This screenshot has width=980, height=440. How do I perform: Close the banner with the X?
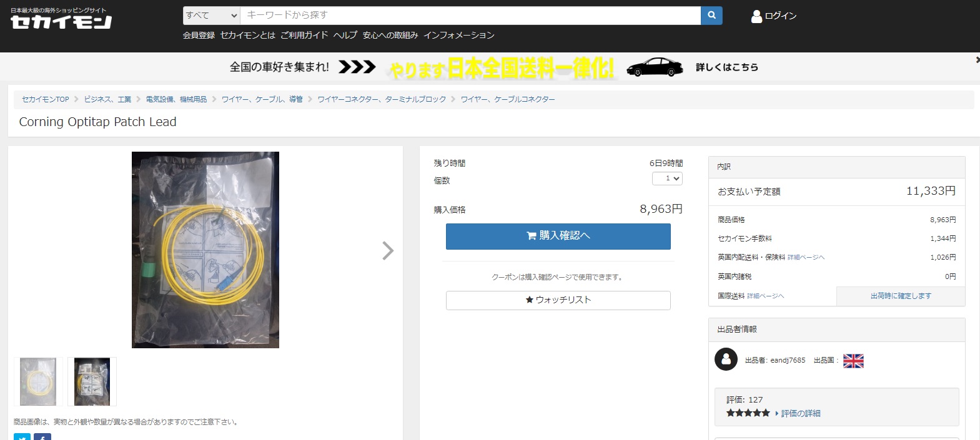(x=978, y=60)
